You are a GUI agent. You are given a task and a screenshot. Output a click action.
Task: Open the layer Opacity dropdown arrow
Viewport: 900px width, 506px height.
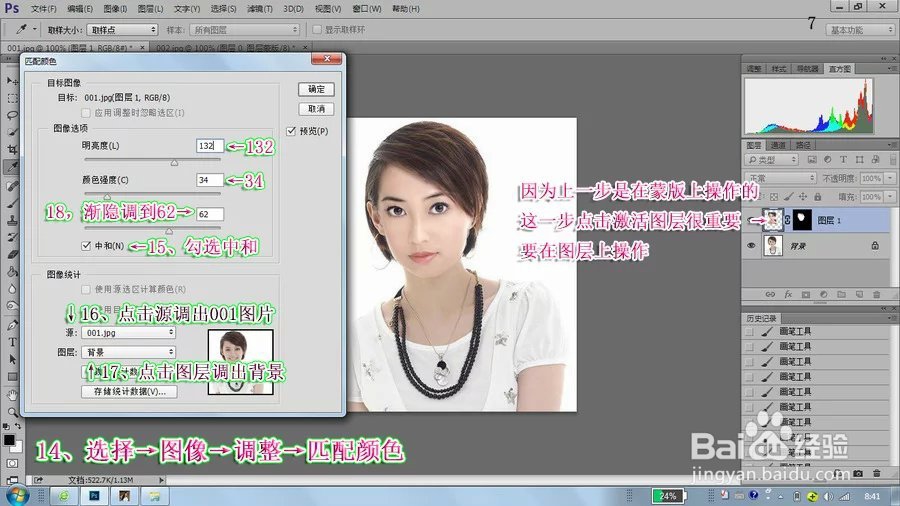(x=890, y=178)
